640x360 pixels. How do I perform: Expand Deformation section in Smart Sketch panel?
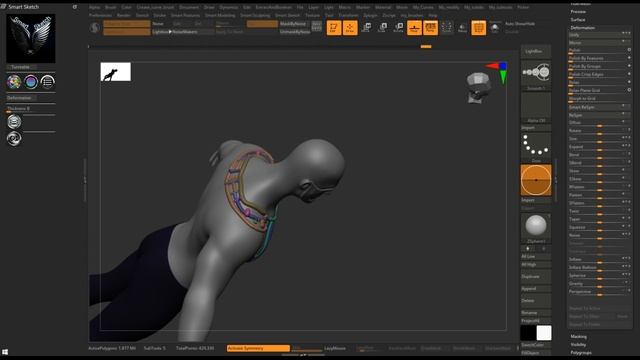click(21, 98)
